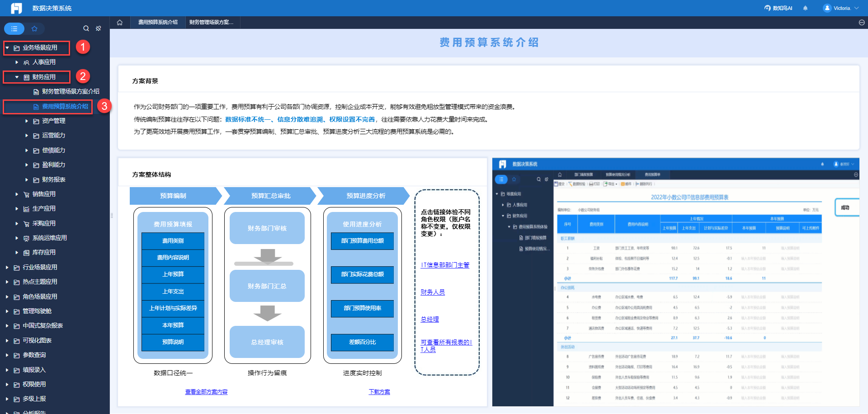Select 中国式复杂报表 in the sidebar tree
Image resolution: width=868 pixels, height=414 pixels.
click(43, 326)
